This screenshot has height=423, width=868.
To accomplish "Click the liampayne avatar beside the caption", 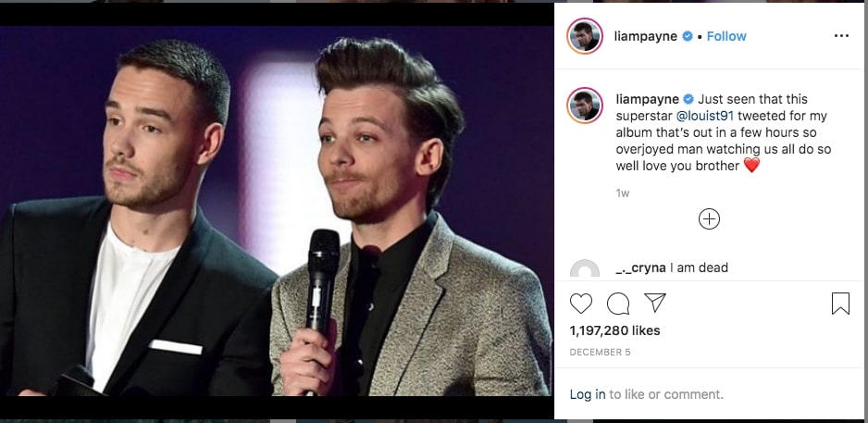I will click(x=585, y=106).
